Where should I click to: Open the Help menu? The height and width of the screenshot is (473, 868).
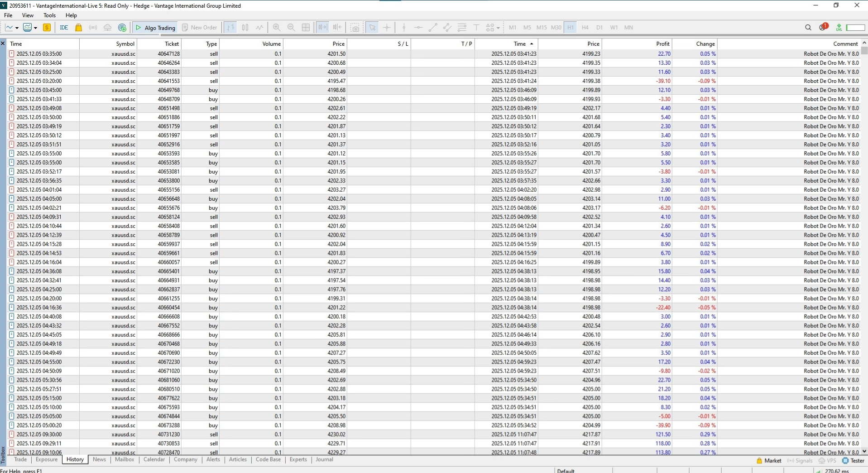71,15
